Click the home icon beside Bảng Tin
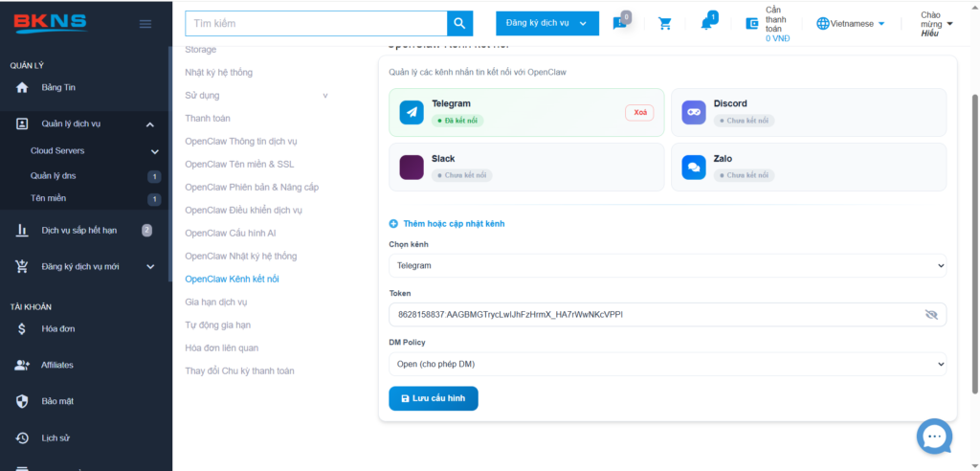 [x=22, y=87]
